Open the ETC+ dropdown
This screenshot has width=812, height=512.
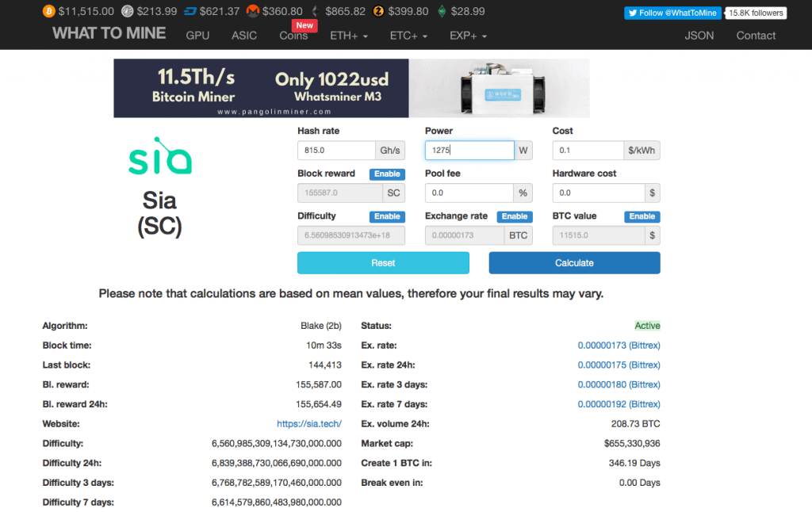[408, 36]
